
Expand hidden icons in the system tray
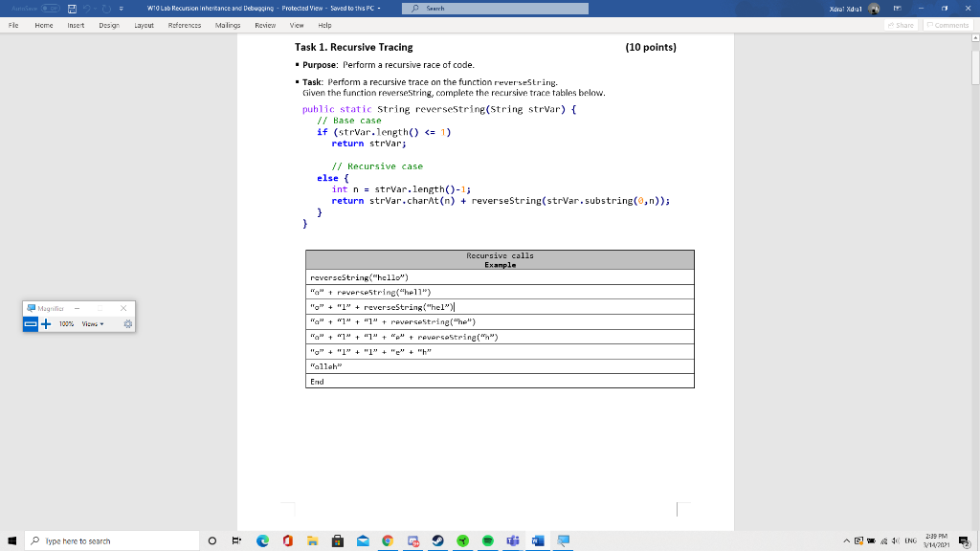tap(846, 540)
